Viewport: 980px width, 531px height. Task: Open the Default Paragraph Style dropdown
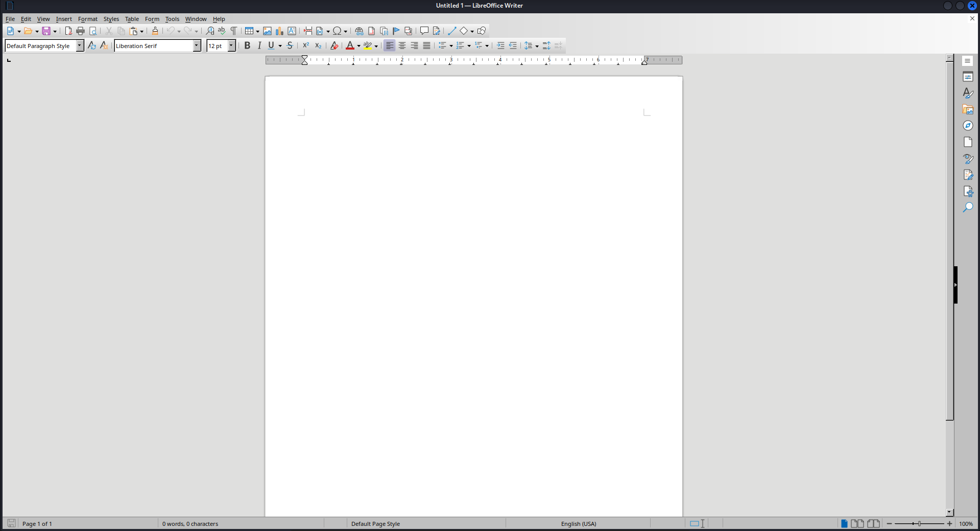(80, 45)
